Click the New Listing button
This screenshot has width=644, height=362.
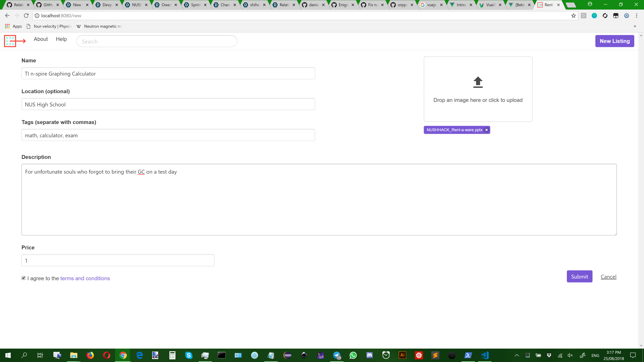pyautogui.click(x=614, y=41)
